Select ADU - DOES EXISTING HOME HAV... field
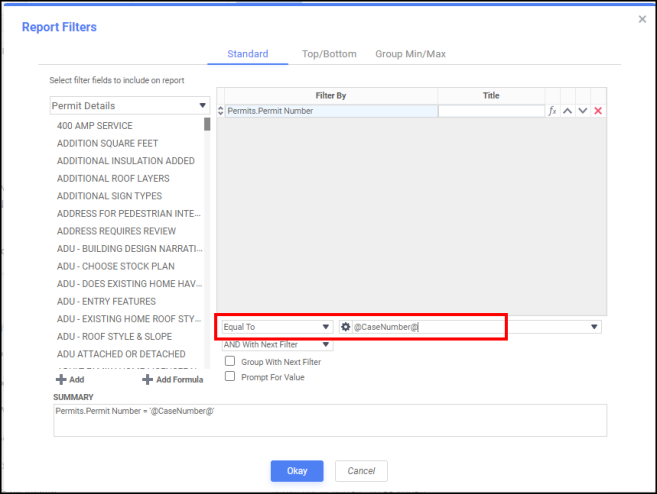The image size is (657, 494). pyautogui.click(x=129, y=284)
